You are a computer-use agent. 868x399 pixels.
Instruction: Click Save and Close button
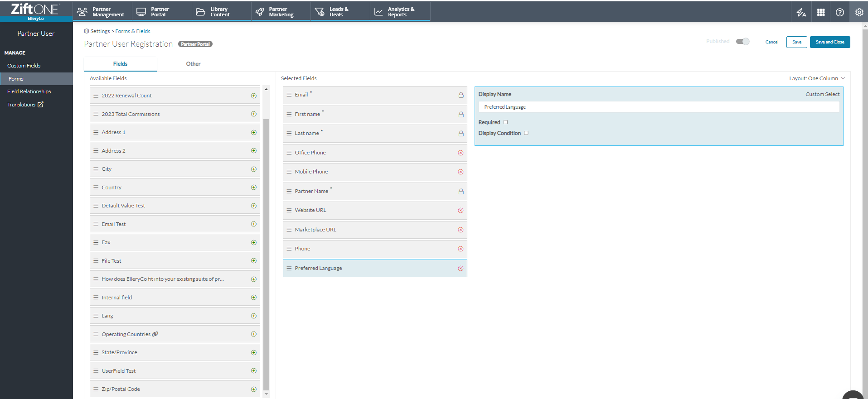(830, 42)
